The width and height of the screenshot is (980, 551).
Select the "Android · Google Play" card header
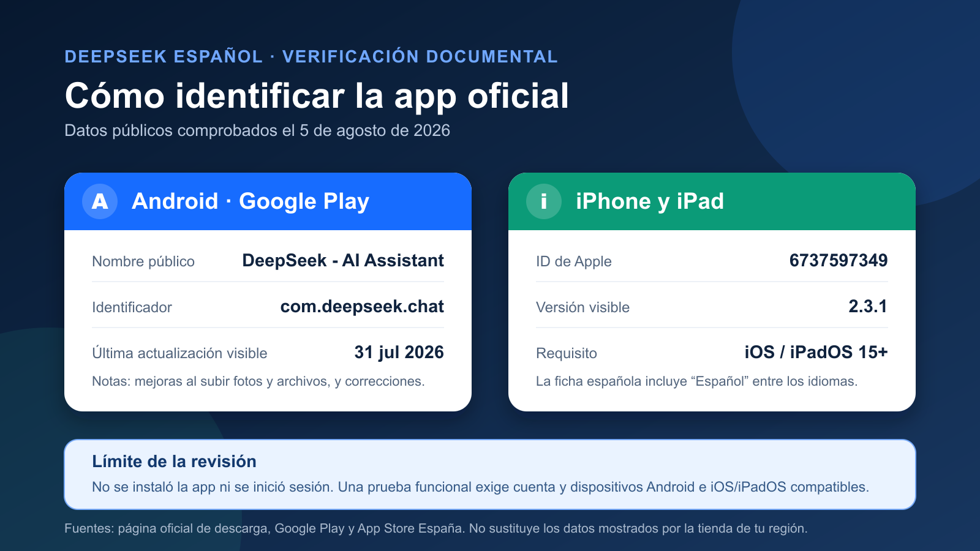[x=268, y=201]
